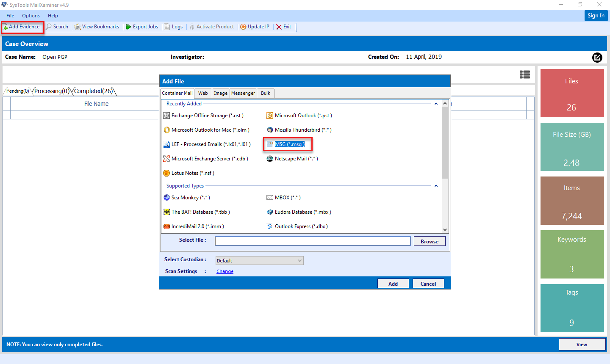
Task: Switch to the Bulk tab
Action: coord(266,93)
